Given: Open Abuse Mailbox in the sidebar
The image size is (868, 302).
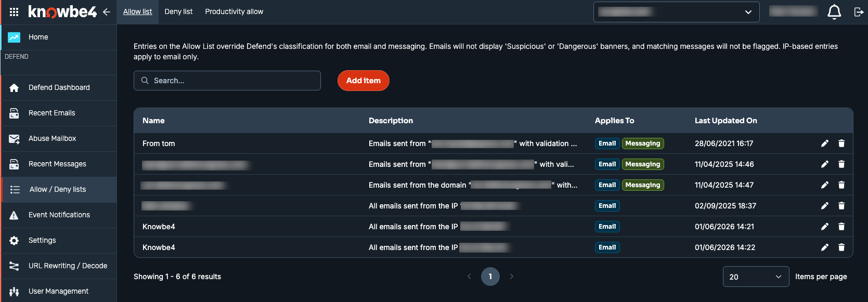Looking at the screenshot, I should click(59, 138).
